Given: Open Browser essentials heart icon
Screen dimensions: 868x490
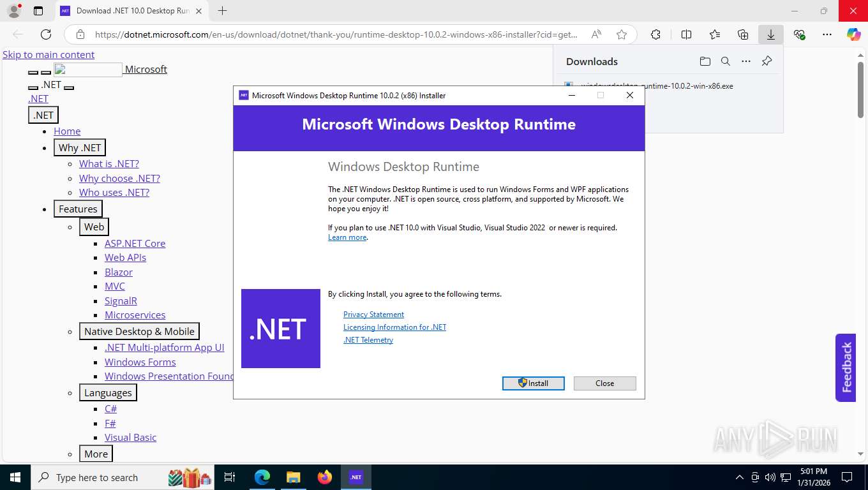Looking at the screenshot, I should coord(799,34).
